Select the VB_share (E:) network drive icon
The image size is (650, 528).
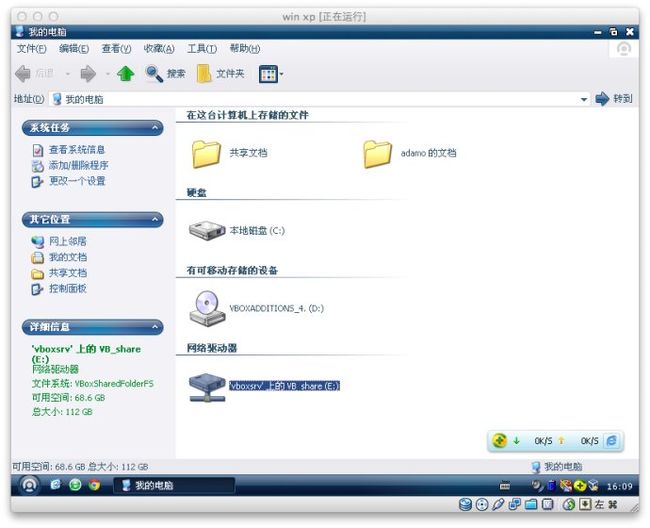207,387
